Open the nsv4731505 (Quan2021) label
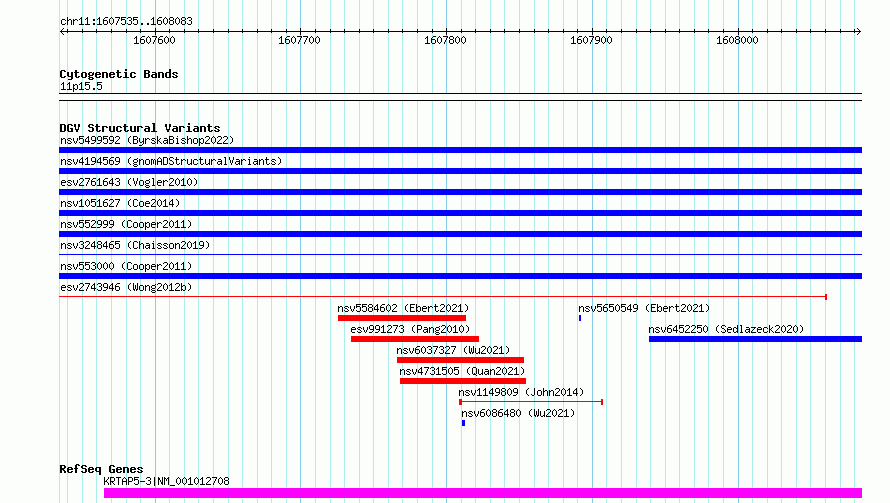The image size is (890, 503). pos(463,371)
